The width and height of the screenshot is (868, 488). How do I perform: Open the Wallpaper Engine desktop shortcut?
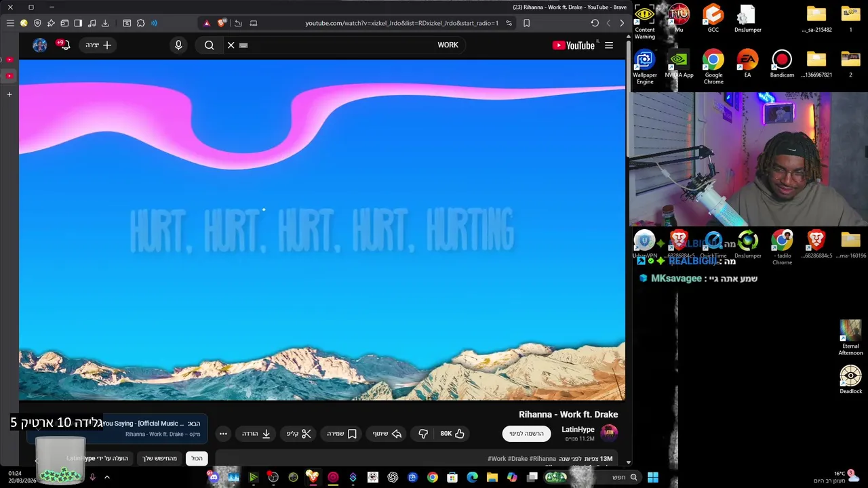point(644,66)
